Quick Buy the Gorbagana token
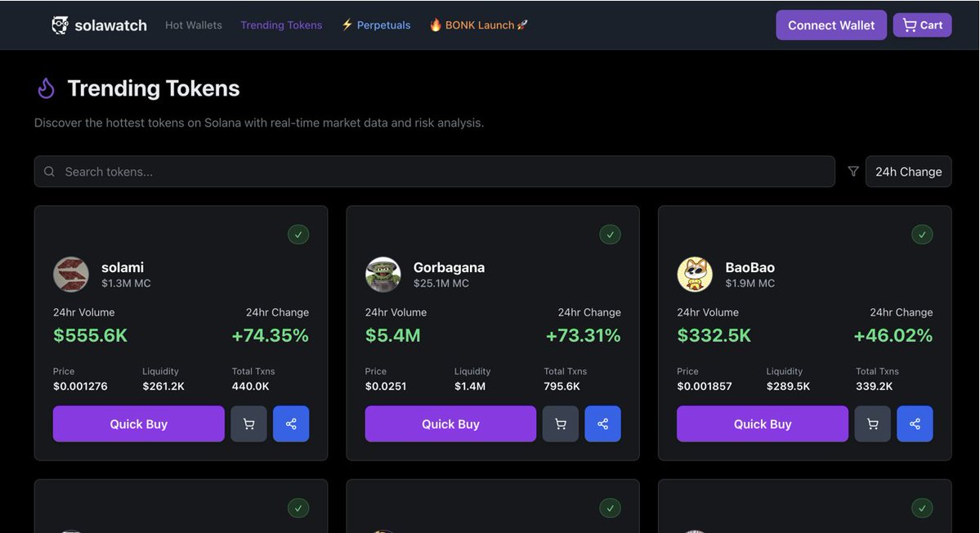Image resolution: width=980 pixels, height=533 pixels. click(450, 423)
